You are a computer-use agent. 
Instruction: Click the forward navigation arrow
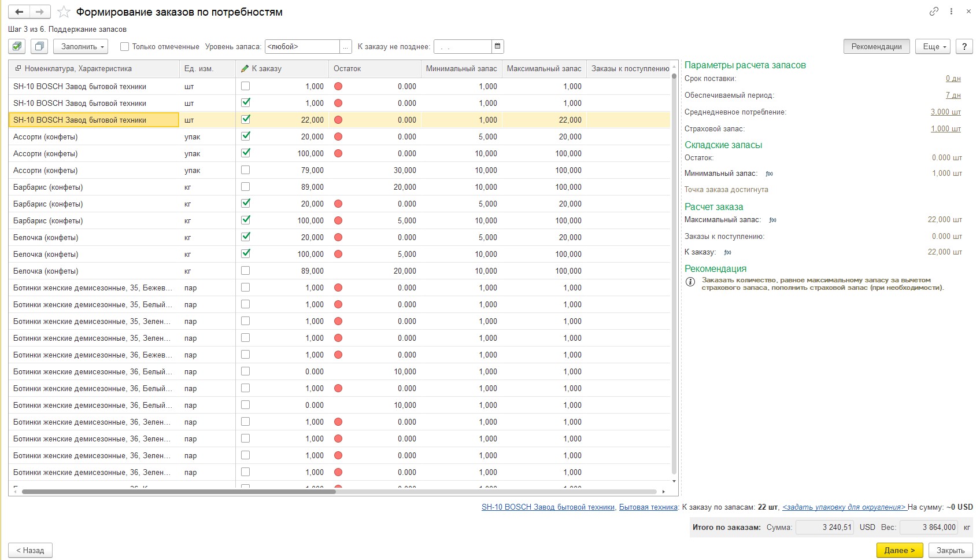click(39, 12)
